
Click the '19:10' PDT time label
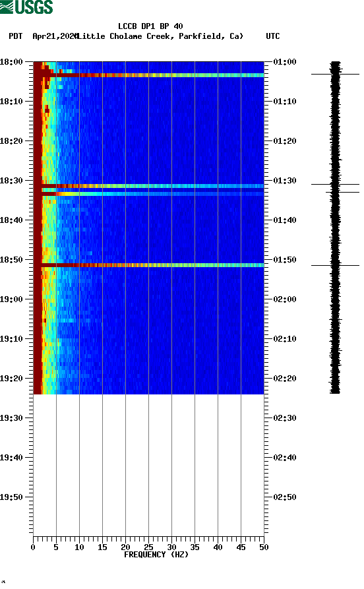point(11,339)
